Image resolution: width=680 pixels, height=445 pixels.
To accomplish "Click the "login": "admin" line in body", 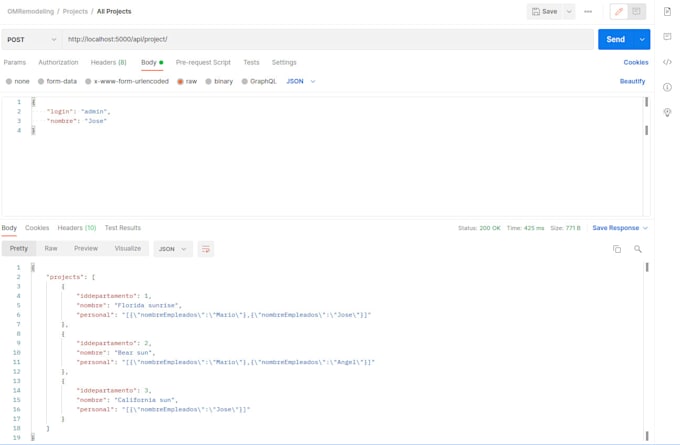I will point(78,112).
